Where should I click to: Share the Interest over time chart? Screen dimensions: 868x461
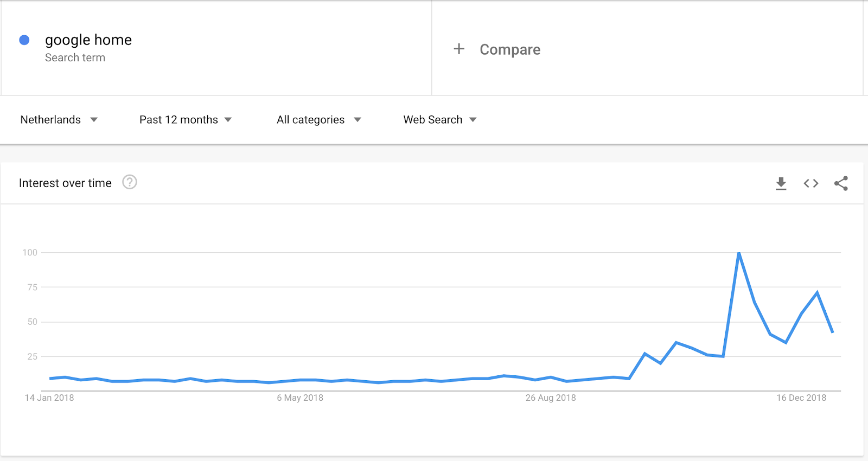[x=841, y=183]
